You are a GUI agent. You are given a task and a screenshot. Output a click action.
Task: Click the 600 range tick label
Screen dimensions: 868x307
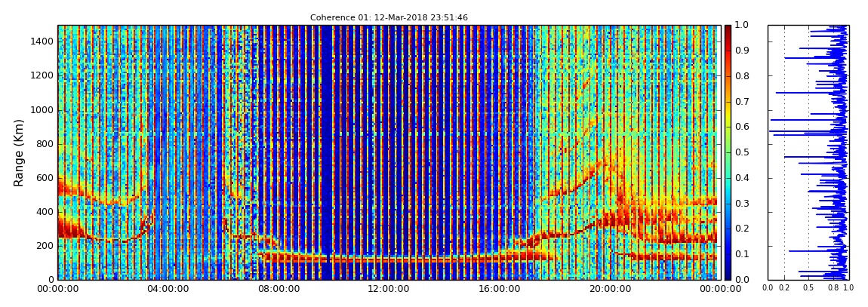(x=46, y=178)
